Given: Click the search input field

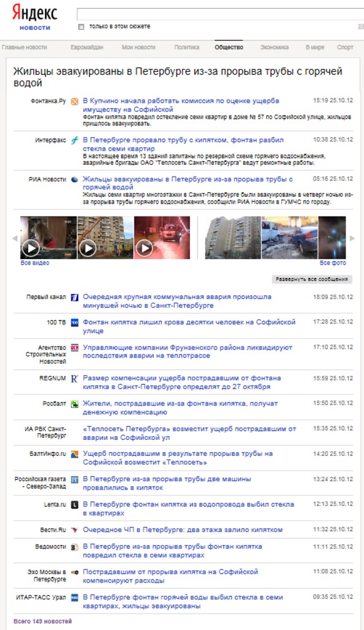Looking at the screenshot, I should pos(220,14).
